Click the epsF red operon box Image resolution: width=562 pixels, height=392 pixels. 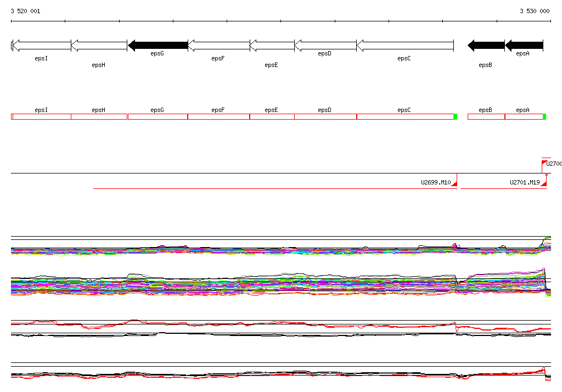point(218,116)
